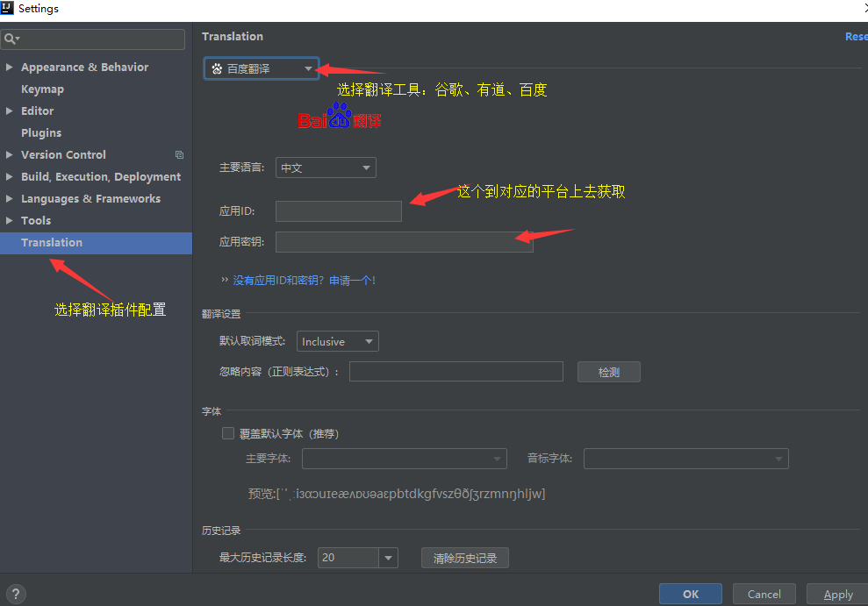Click the 忽略内容 regex input field
The width and height of the screenshot is (868, 606).
[456, 372]
